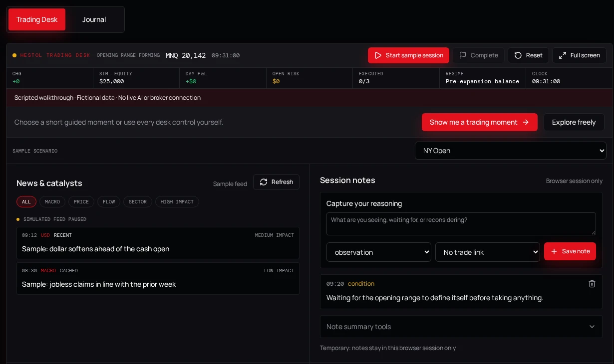Refresh the news feed
The height and width of the screenshot is (364, 614).
[276, 182]
